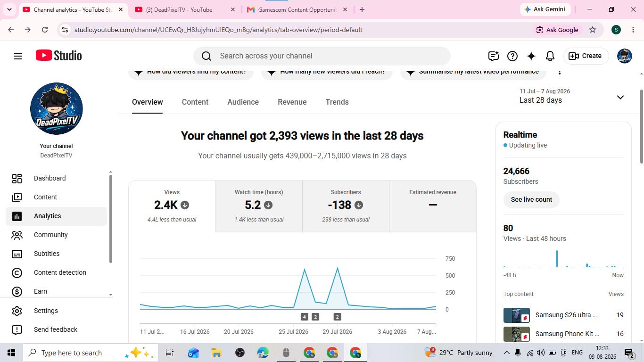Select the Estimated revenue metric card
The height and width of the screenshot is (362, 644).
point(433,206)
